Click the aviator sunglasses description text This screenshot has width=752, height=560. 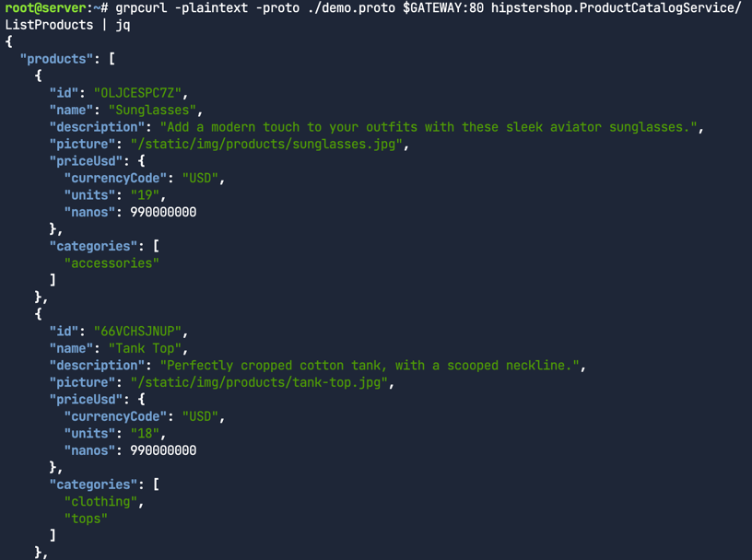pos(429,127)
